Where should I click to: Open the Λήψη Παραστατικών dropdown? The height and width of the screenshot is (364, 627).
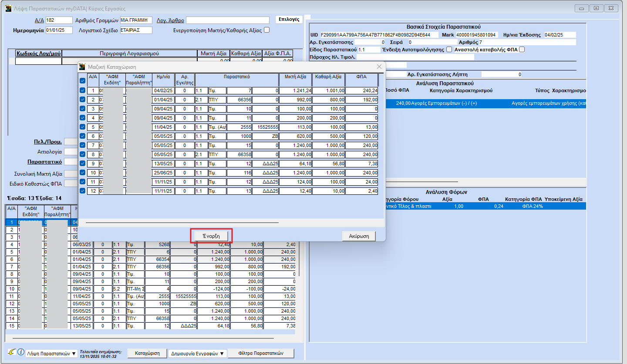pyautogui.click(x=51, y=354)
